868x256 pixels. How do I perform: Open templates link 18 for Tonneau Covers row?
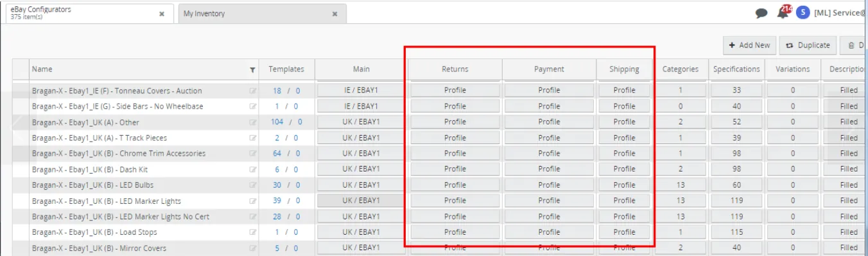(277, 91)
